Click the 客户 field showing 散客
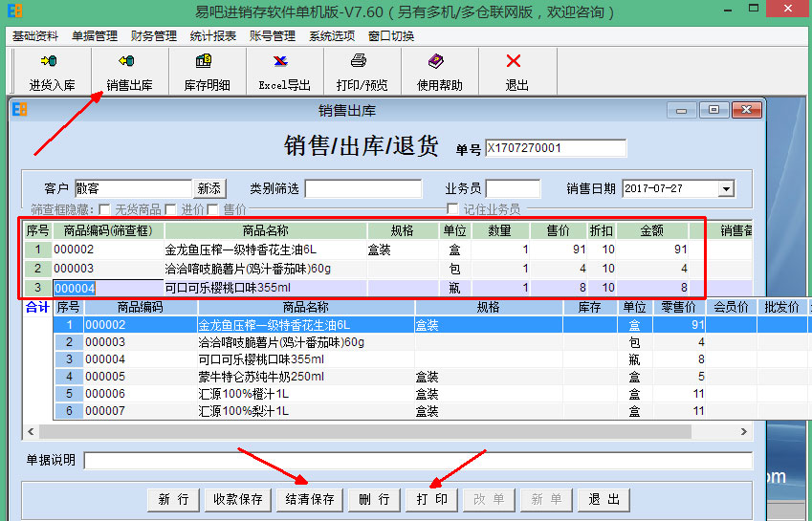This screenshot has height=521, width=812. coord(133,189)
